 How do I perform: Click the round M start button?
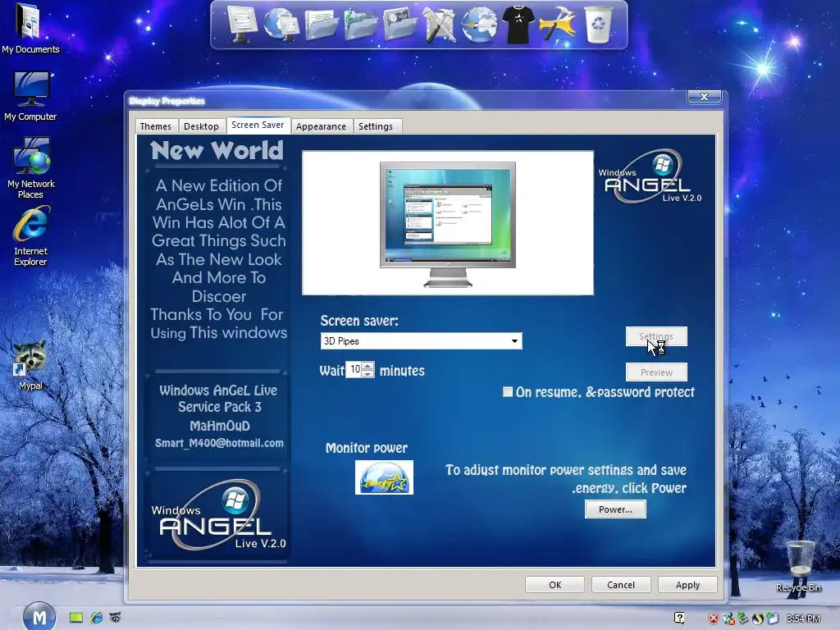(39, 617)
